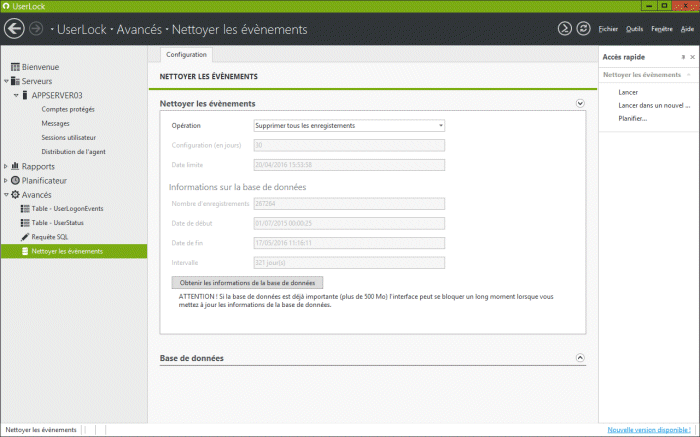Screen dimensions: 700x437
Task: Pin the Accès rapide panel
Action: click(x=683, y=57)
